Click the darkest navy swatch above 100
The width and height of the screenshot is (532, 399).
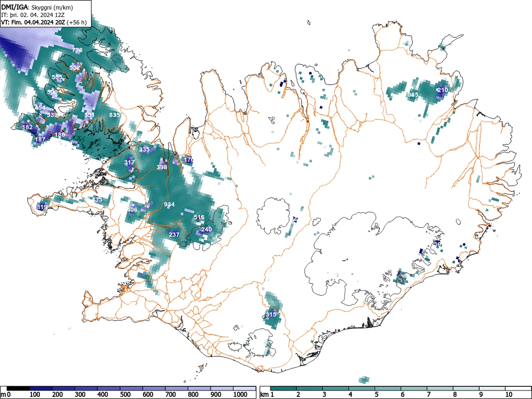tap(41, 388)
